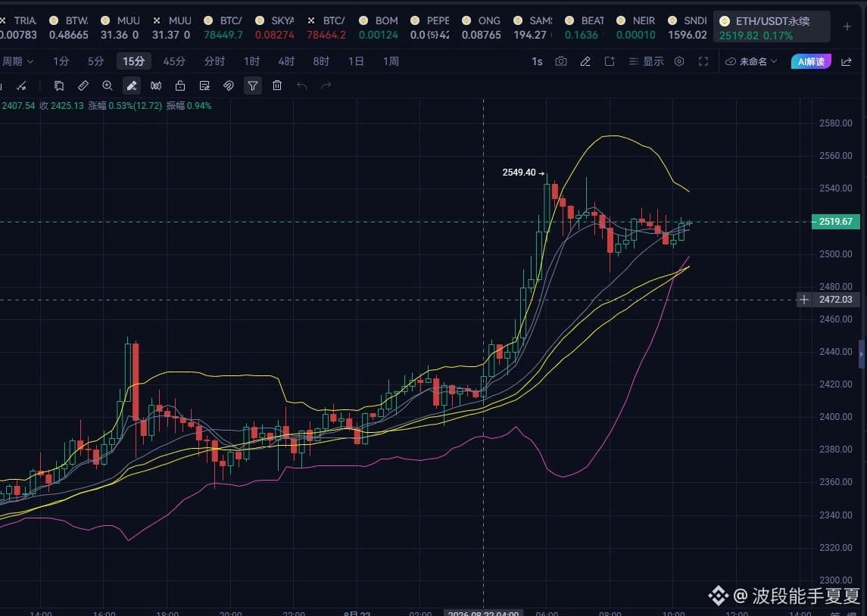Open the PEPE symbol tab
The width and height of the screenshot is (867, 616).
[430, 27]
